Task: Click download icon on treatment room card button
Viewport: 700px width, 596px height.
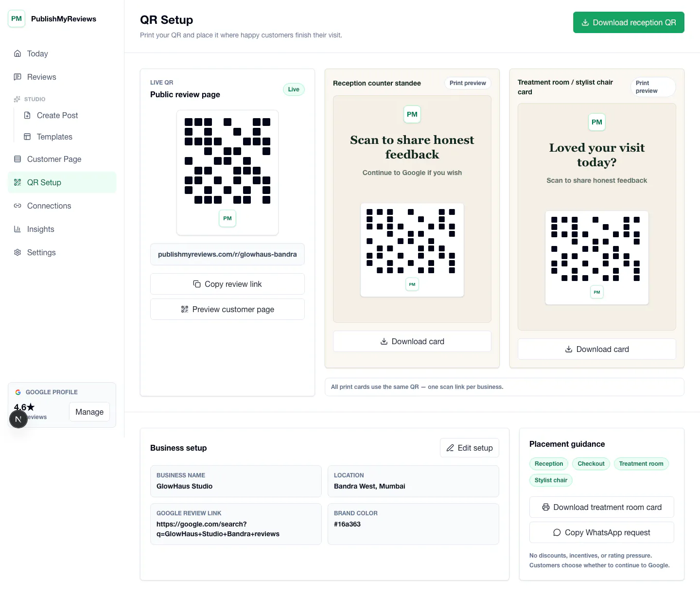Action: click(x=569, y=349)
